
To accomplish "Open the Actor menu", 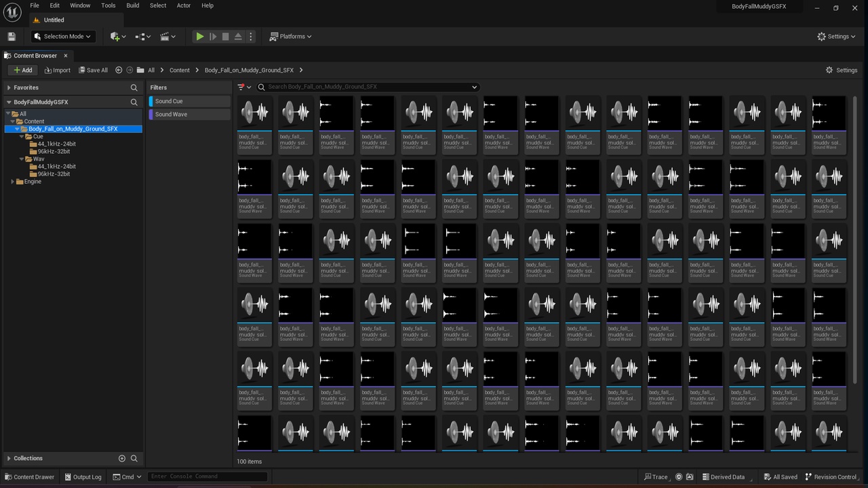I will [x=184, y=5].
